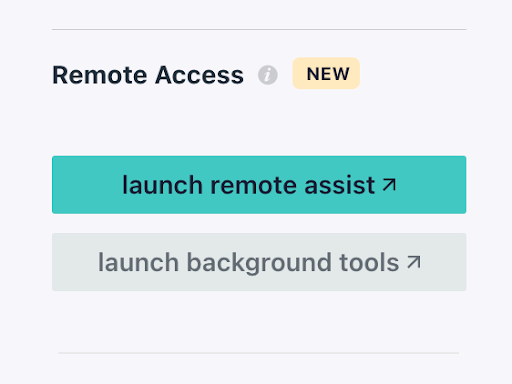512x384 pixels.
Task: Click the word 'background' in the gray button
Action: [259, 264]
